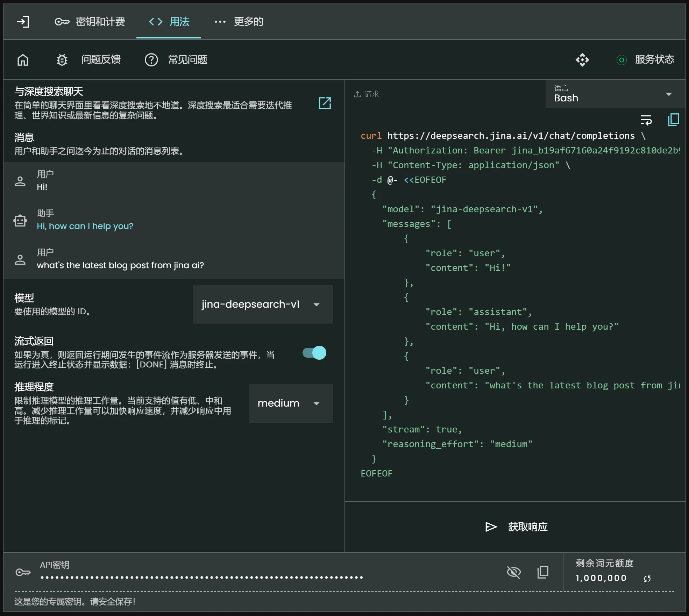689x616 pixels.
Task: Click the 这是您的专属密钥 notice text
Action: [75, 601]
